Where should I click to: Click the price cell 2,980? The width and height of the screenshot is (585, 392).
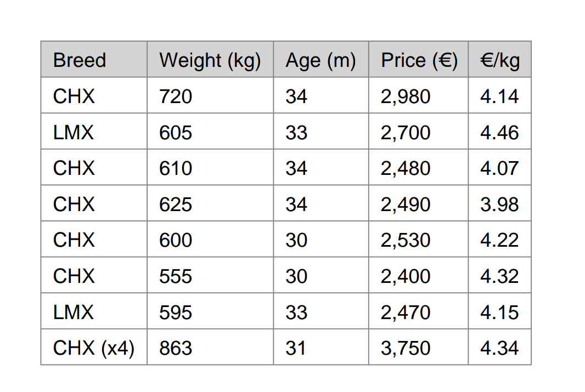(418, 95)
